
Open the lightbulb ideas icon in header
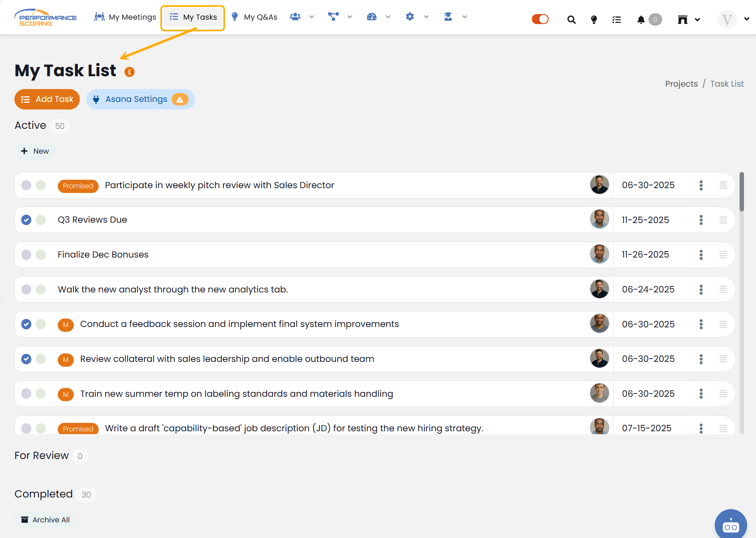594,19
